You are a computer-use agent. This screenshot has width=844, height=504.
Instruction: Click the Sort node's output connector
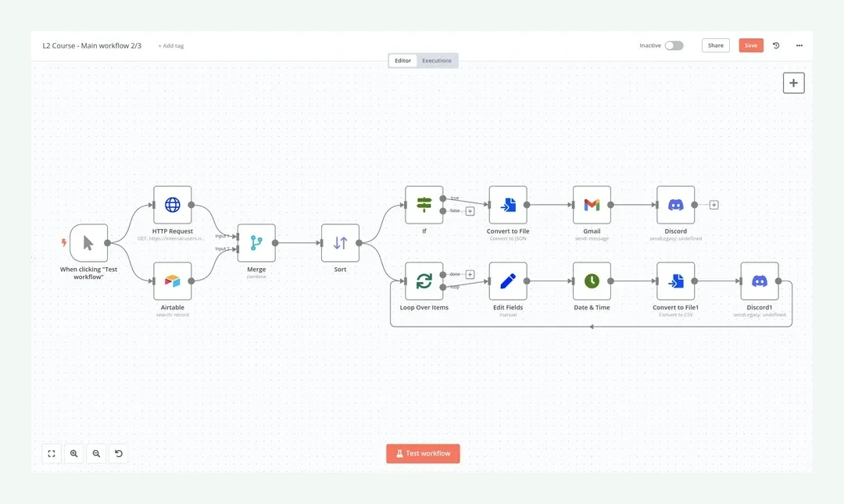[x=359, y=243]
